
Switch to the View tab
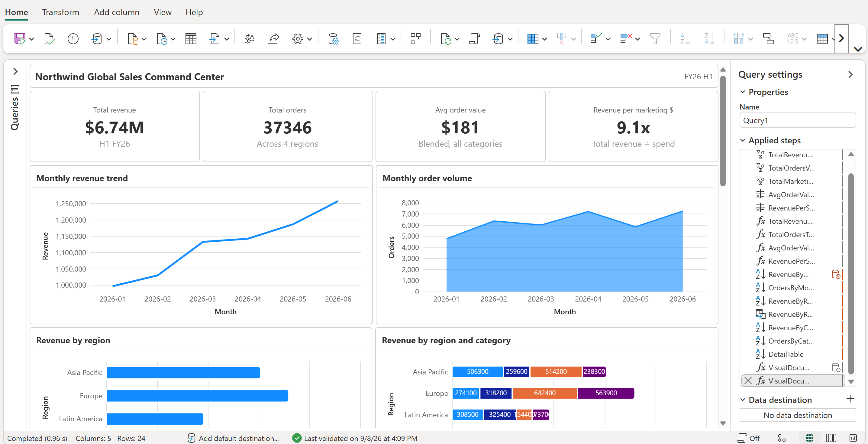[x=163, y=12]
